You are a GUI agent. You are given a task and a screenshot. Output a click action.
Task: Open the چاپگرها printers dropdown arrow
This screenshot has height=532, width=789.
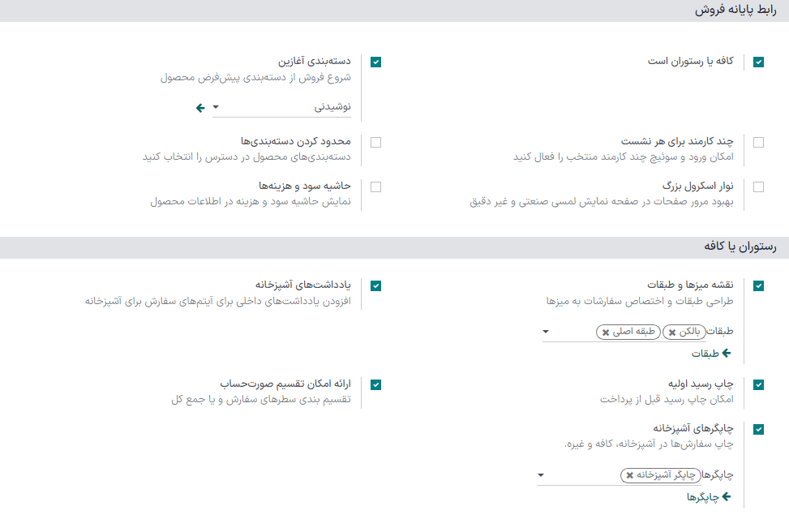coord(541,475)
